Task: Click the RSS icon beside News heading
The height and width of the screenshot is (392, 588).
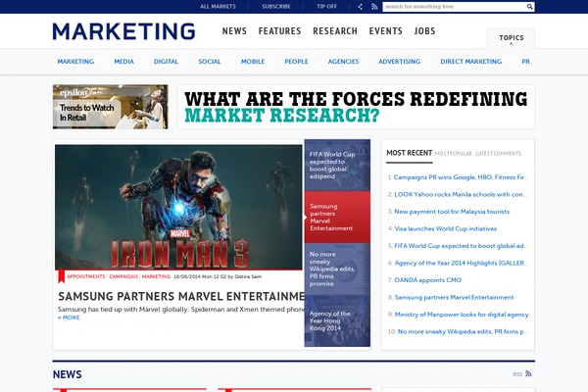Action: tap(528, 373)
